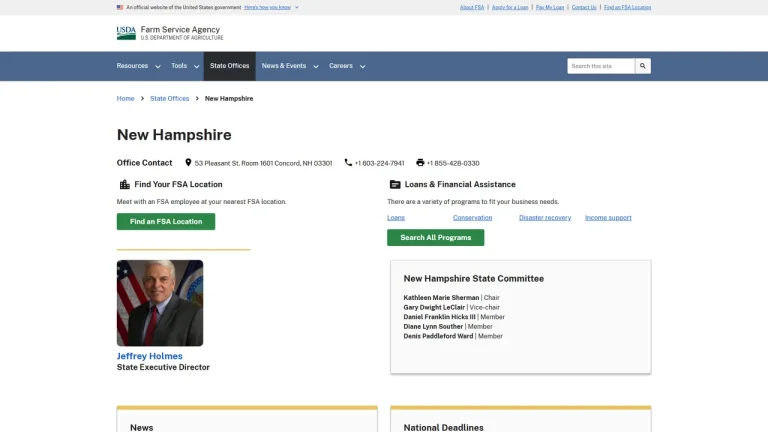Select the State Offices tab

point(230,66)
